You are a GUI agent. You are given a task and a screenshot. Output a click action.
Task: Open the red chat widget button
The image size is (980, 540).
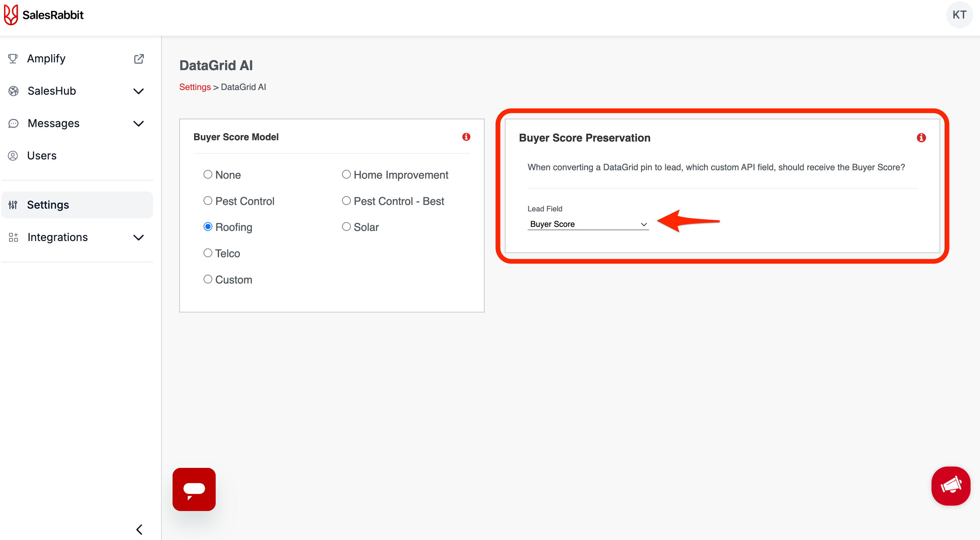coord(194,489)
